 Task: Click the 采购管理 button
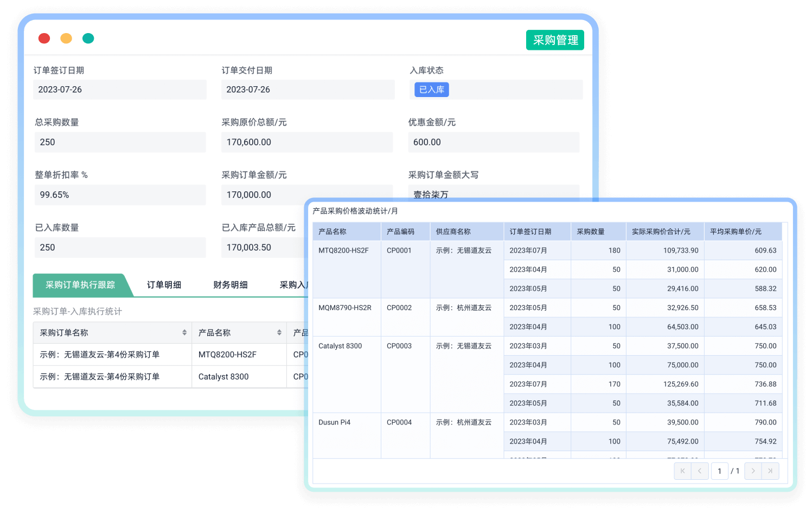click(x=555, y=40)
